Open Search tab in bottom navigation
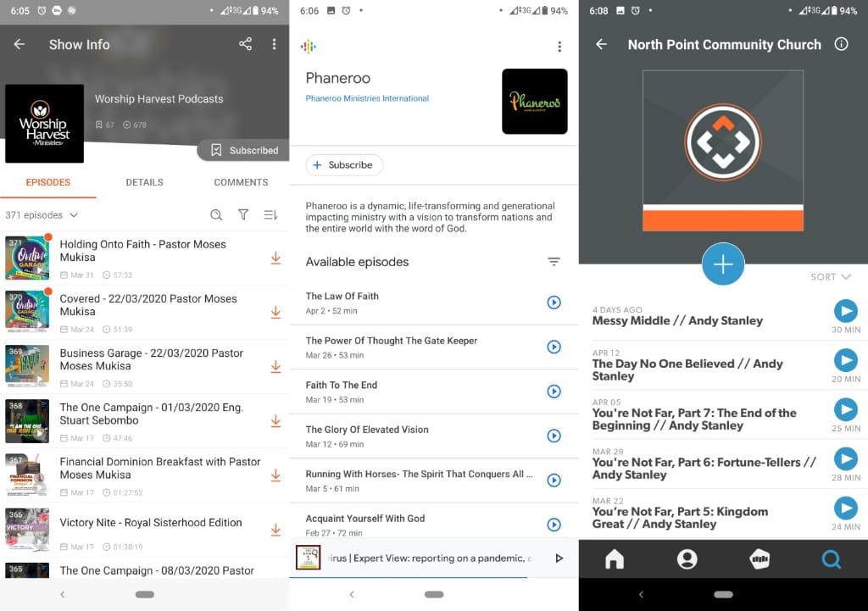The image size is (868, 611). tap(832, 559)
